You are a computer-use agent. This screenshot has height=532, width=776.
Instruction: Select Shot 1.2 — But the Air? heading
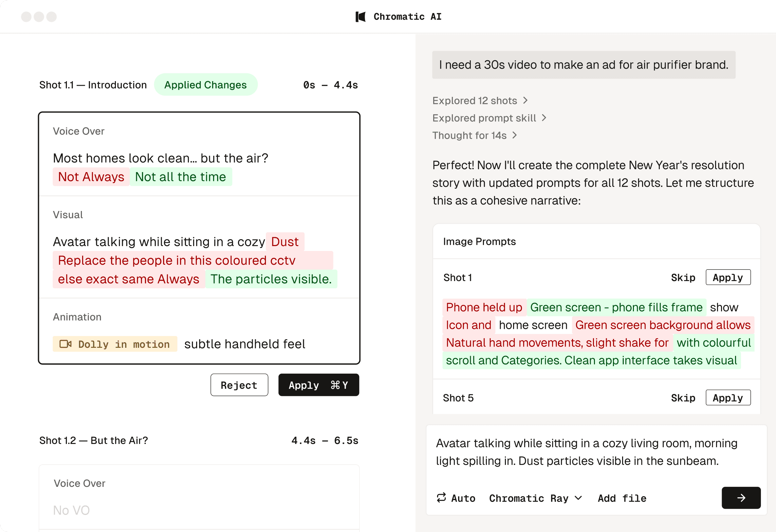(94, 440)
